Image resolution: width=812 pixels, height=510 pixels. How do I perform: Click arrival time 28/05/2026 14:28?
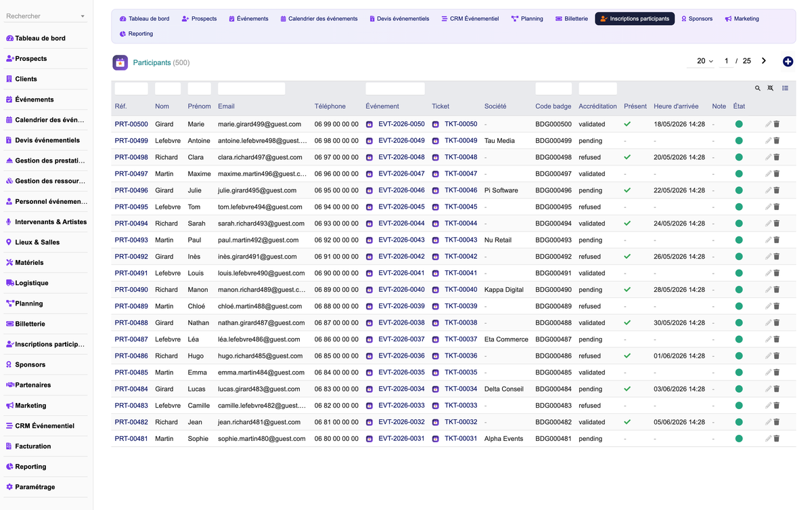pos(679,290)
